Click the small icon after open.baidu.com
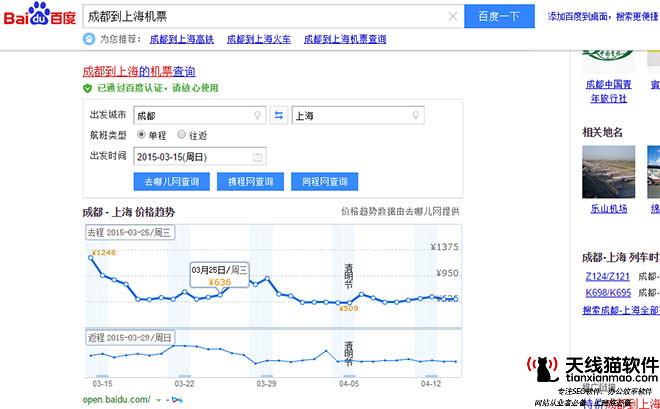The image size is (660, 409). 177,400
